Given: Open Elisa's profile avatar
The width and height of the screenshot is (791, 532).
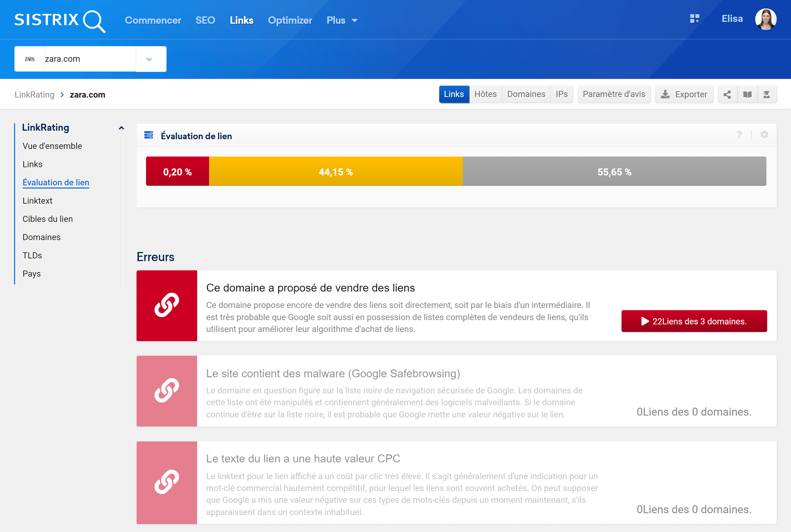Looking at the screenshot, I should tap(765, 19).
